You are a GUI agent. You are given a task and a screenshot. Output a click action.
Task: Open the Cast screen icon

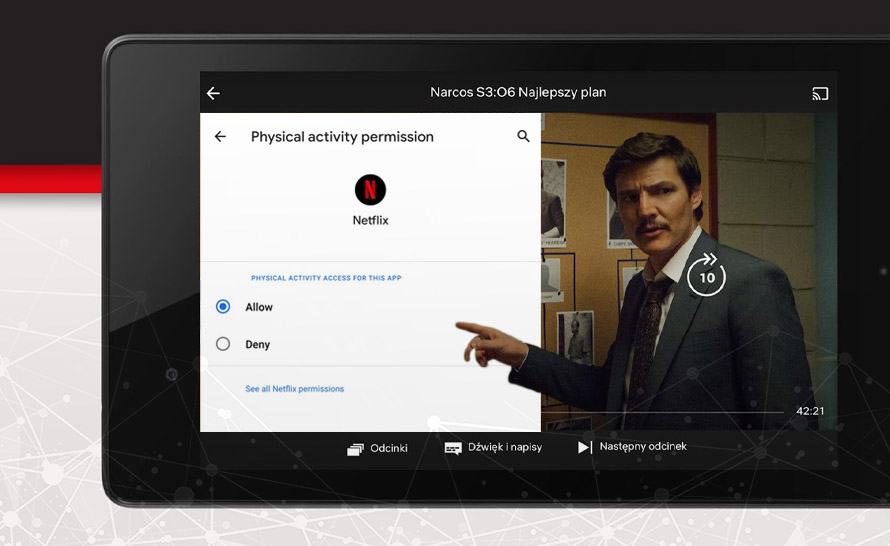click(820, 94)
